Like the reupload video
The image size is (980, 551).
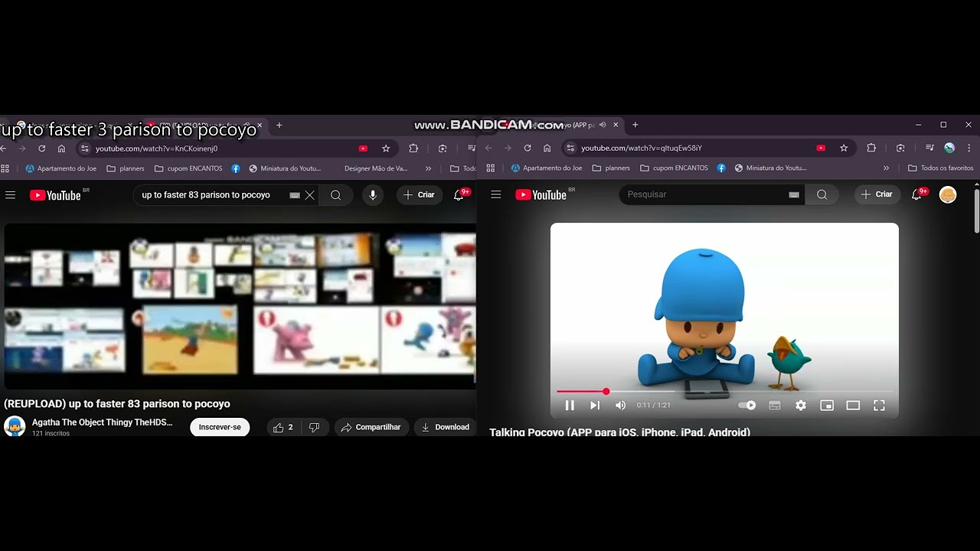(x=283, y=427)
